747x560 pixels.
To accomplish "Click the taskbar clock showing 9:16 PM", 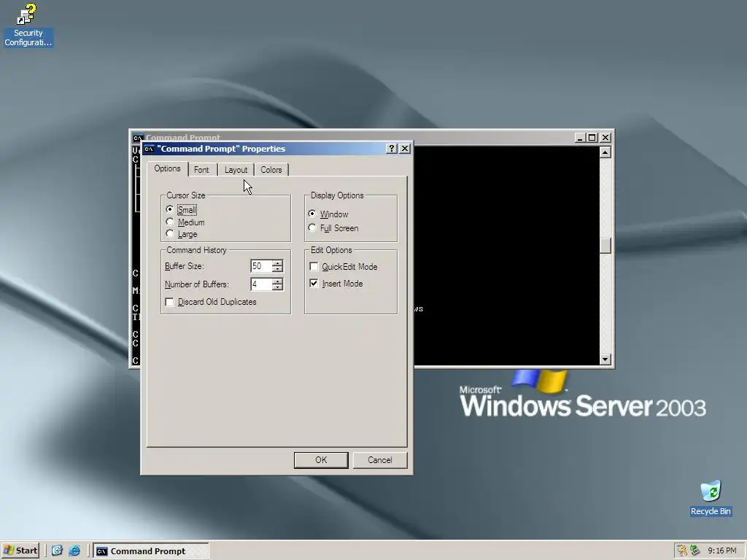I will pyautogui.click(x=721, y=551).
